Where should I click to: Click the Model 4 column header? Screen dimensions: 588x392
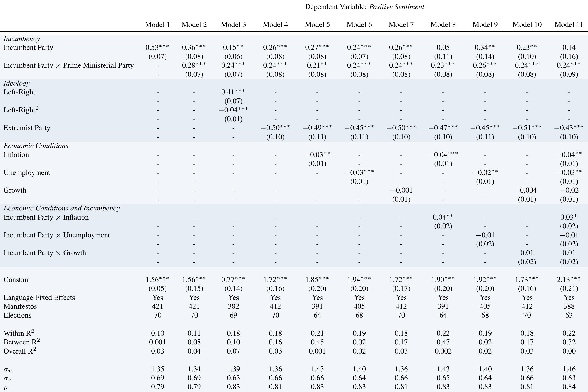[275, 24]
